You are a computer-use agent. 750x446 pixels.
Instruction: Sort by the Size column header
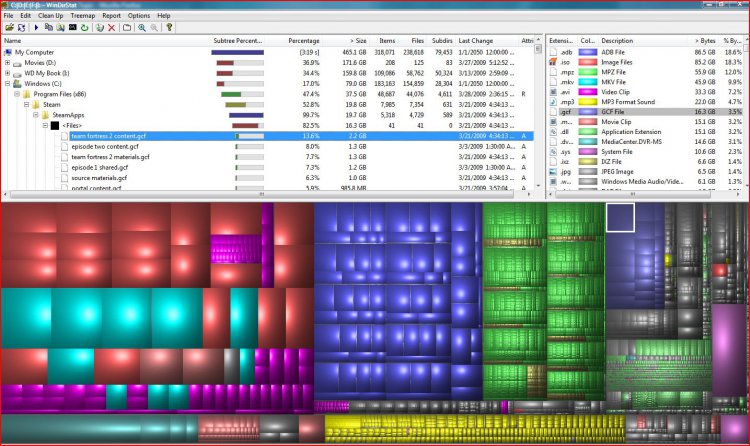click(x=346, y=41)
